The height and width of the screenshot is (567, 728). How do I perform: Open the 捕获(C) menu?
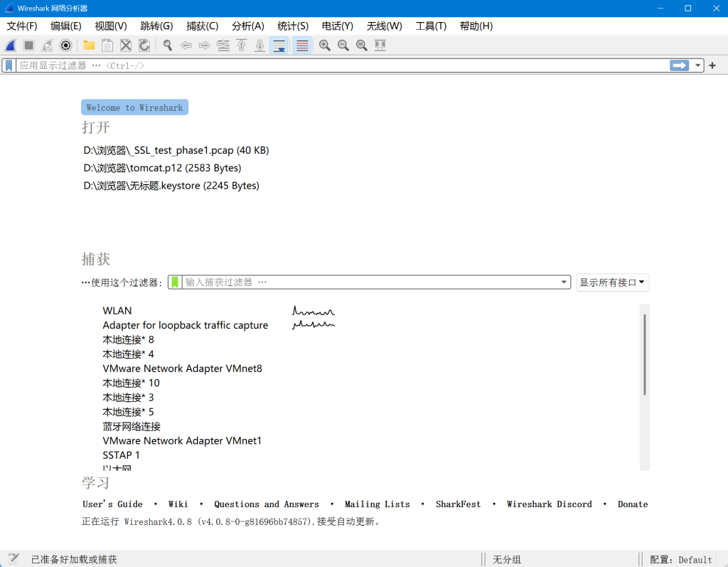[x=202, y=26]
